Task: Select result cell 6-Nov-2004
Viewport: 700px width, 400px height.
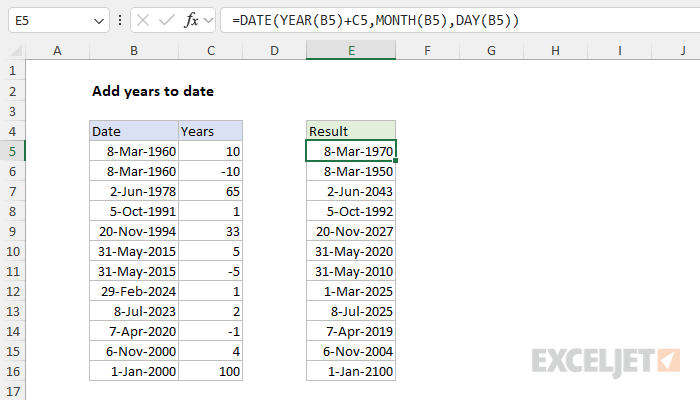Action: (x=351, y=351)
